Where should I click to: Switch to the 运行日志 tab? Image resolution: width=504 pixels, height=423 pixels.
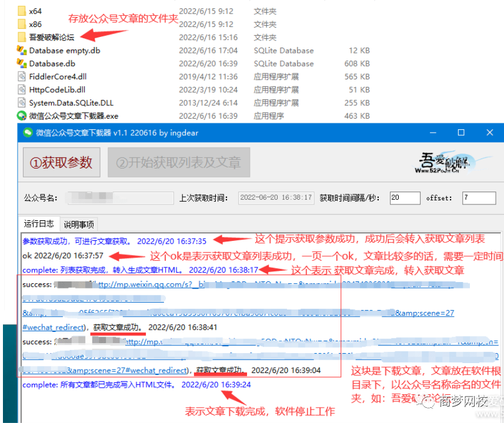(x=39, y=224)
